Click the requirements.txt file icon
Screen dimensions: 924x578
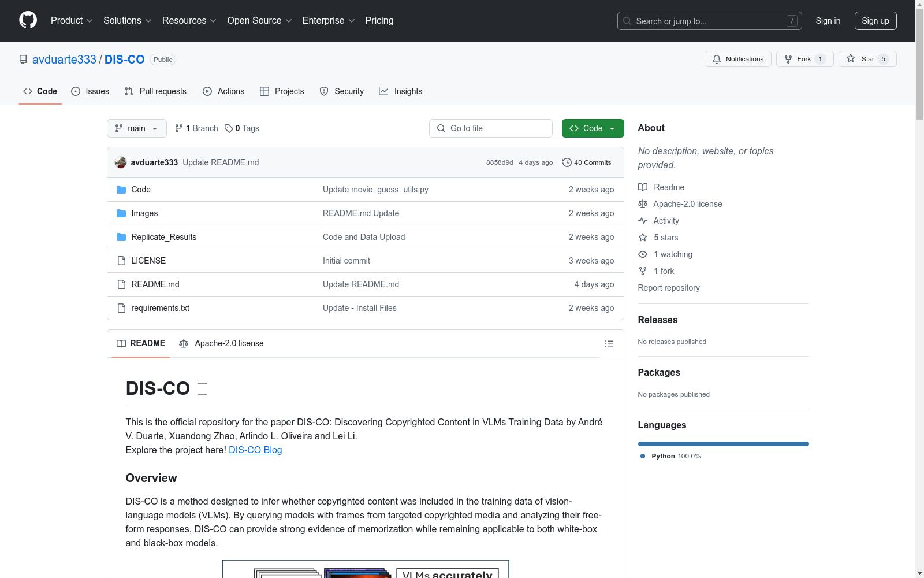pyautogui.click(x=121, y=308)
